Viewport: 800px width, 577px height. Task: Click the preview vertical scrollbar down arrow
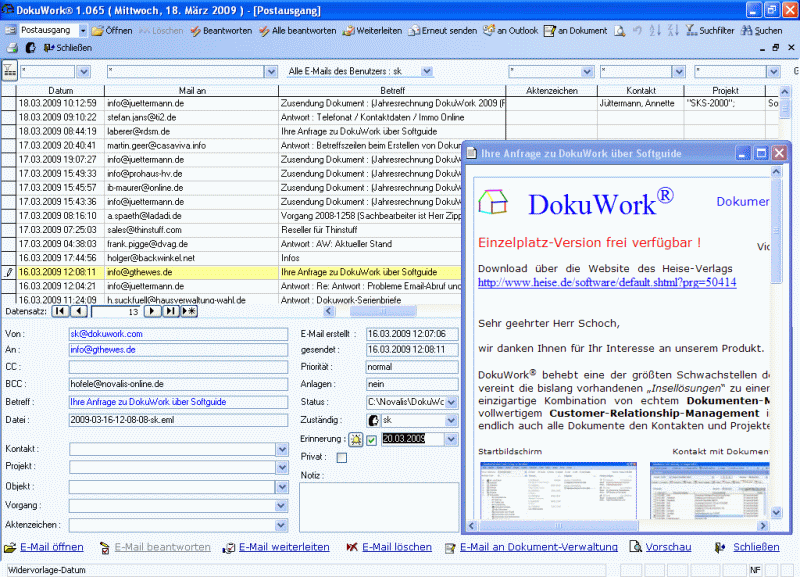(x=776, y=512)
